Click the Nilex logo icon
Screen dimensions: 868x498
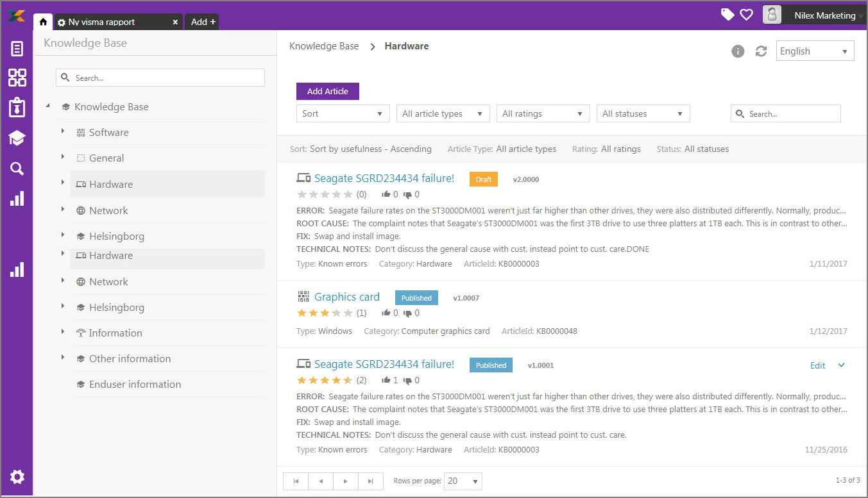click(x=17, y=15)
